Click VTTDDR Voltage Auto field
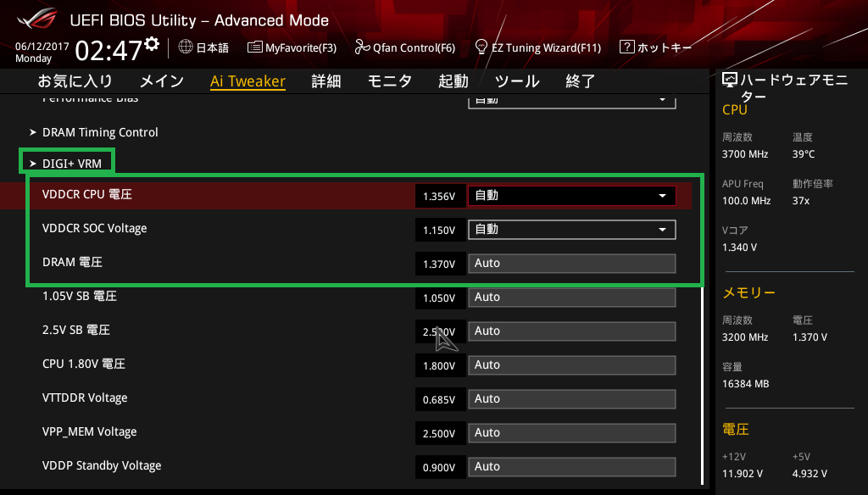868x495 pixels. click(x=572, y=399)
